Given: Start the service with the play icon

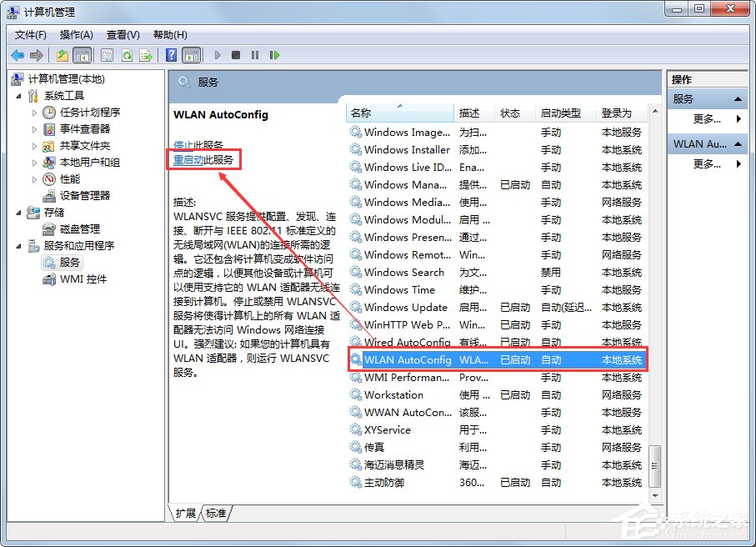Looking at the screenshot, I should pos(217,55).
